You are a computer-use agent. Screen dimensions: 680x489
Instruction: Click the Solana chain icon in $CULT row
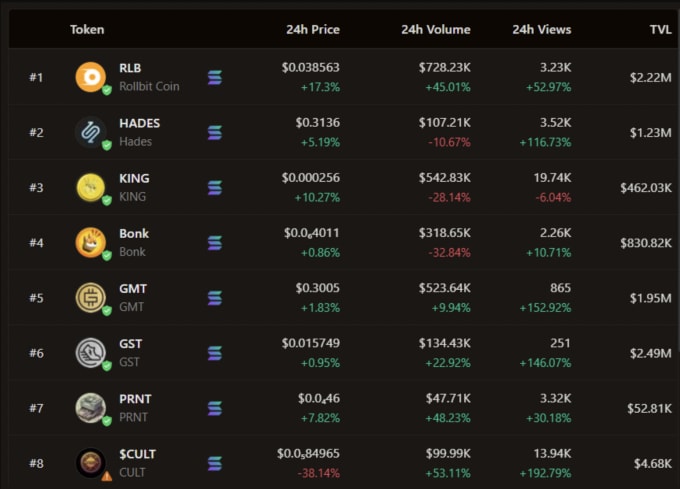click(215, 463)
